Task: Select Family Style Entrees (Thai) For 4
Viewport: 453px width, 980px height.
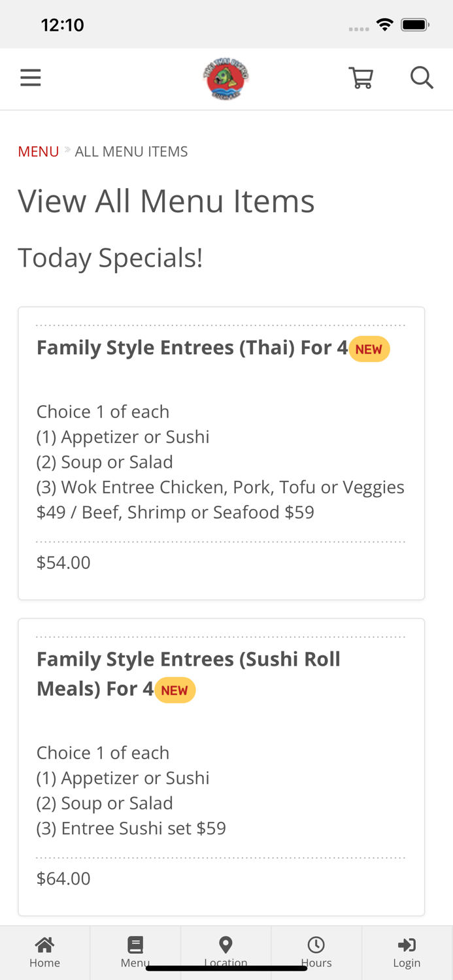Action: pyautogui.click(x=192, y=348)
